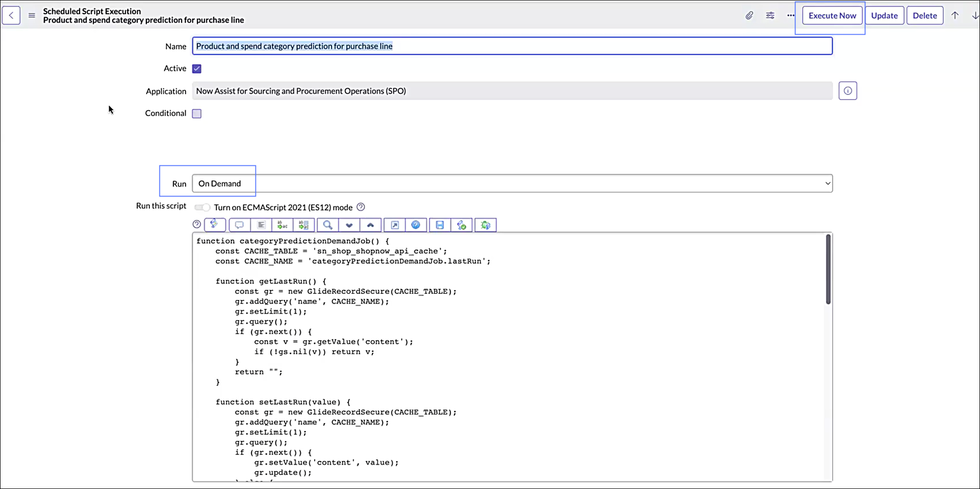Click the script editor vertical scrollbar
Screen dimensions: 980x489
click(828, 269)
